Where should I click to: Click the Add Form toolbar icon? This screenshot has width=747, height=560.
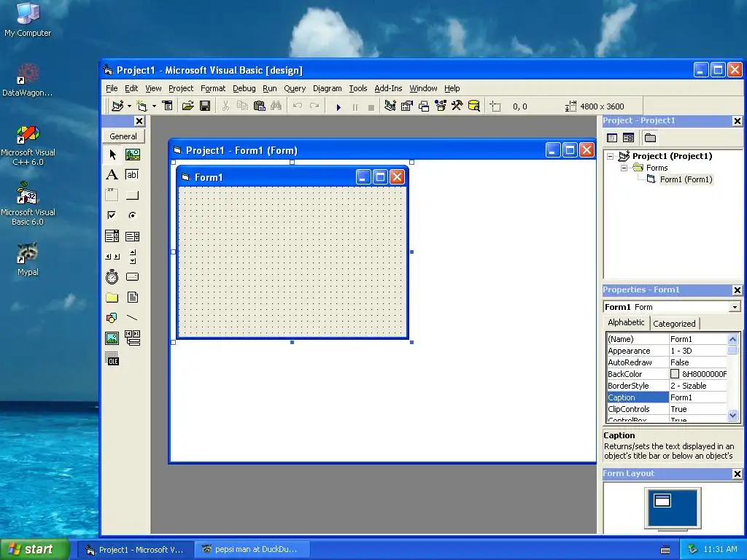coord(142,106)
